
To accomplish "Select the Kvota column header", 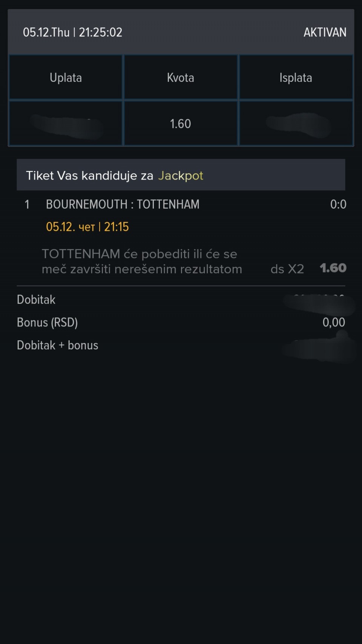I will [181, 78].
